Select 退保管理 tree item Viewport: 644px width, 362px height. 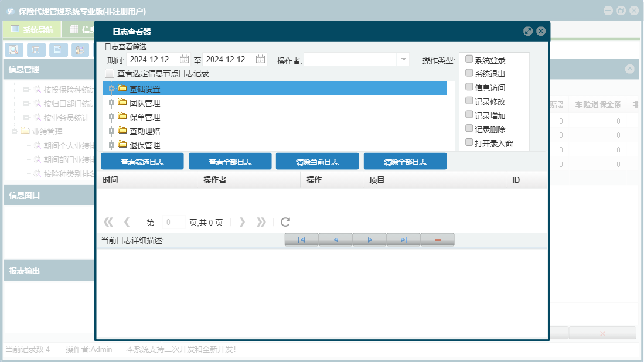click(145, 145)
